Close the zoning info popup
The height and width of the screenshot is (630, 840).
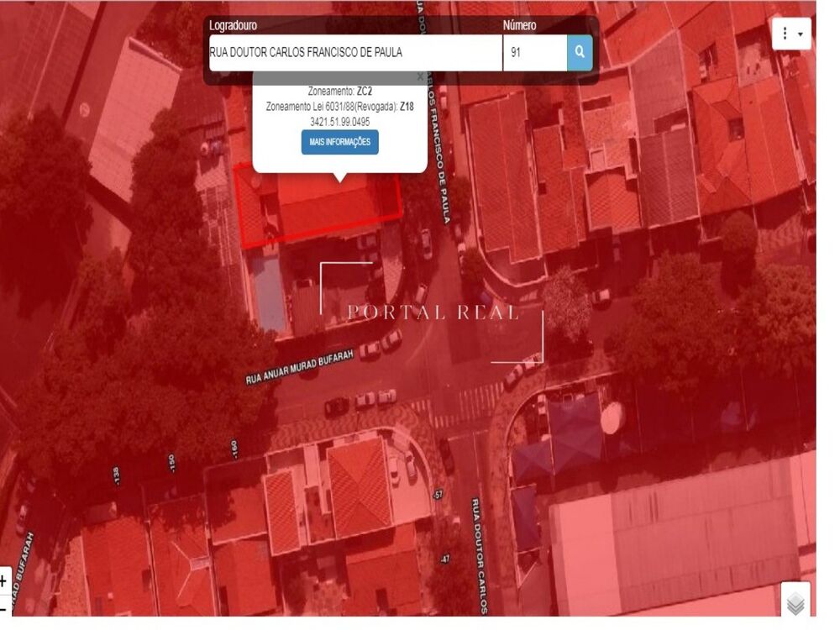pos(420,77)
